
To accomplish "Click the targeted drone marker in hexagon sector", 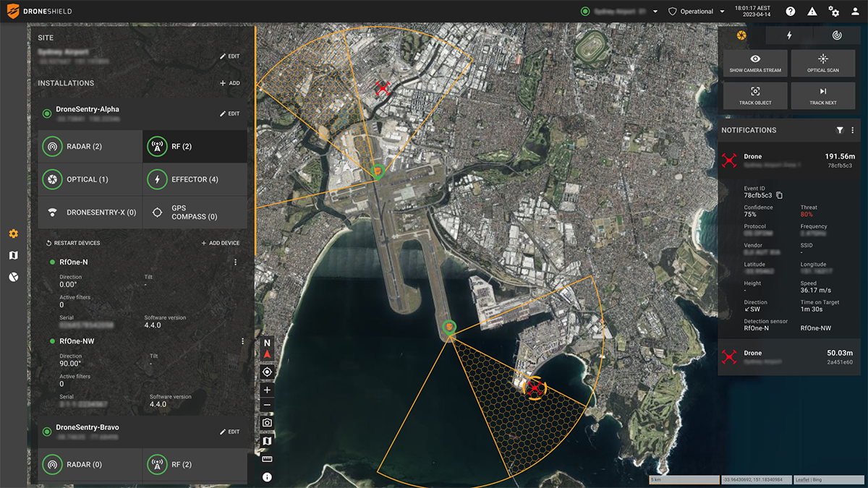I will tap(535, 388).
